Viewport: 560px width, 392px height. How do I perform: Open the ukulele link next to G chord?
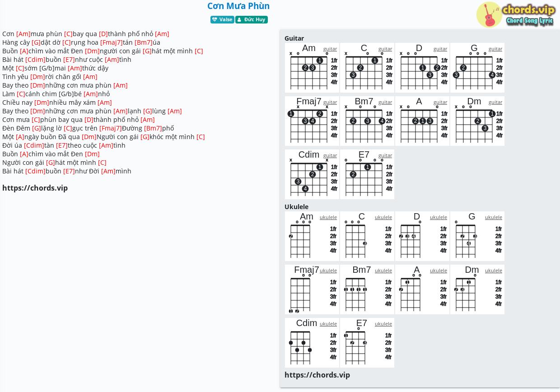point(494,217)
